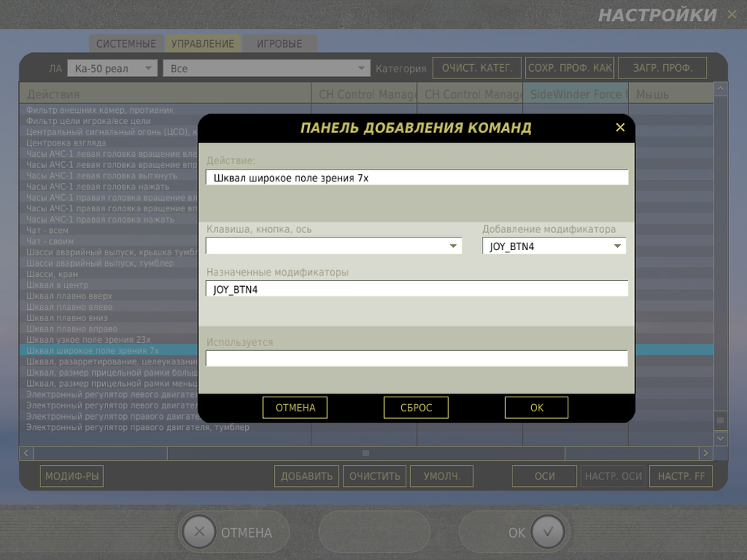Click the УМОЛЧ. button
This screenshot has height=560, width=747.
tap(441, 476)
